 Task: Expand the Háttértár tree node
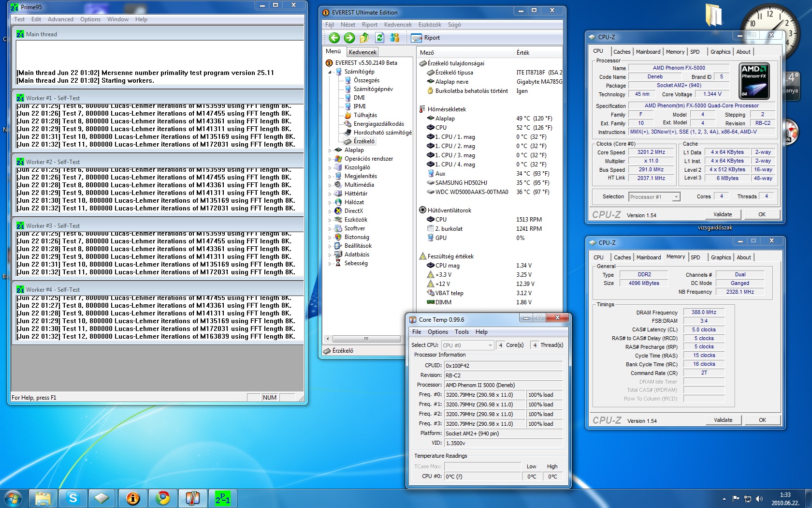[330, 194]
